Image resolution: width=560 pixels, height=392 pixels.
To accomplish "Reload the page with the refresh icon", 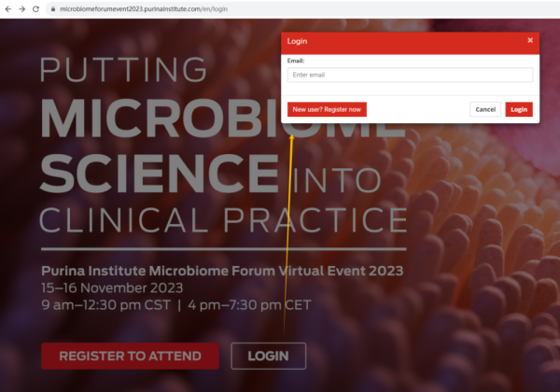I will pos(35,9).
